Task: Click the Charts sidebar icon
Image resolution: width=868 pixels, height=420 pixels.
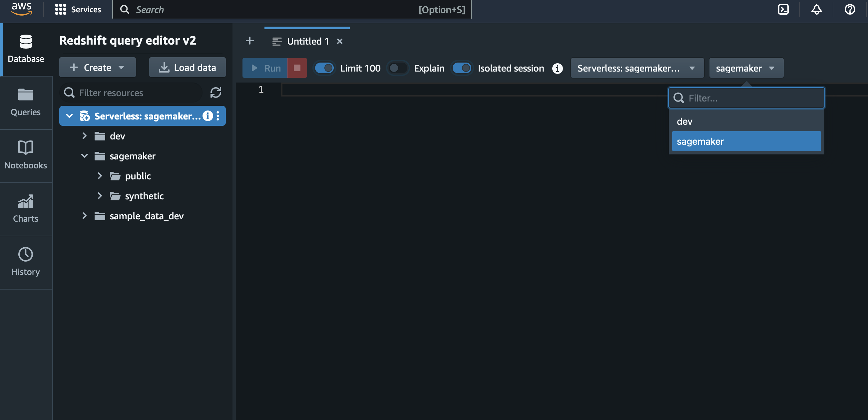Action: 25,207
